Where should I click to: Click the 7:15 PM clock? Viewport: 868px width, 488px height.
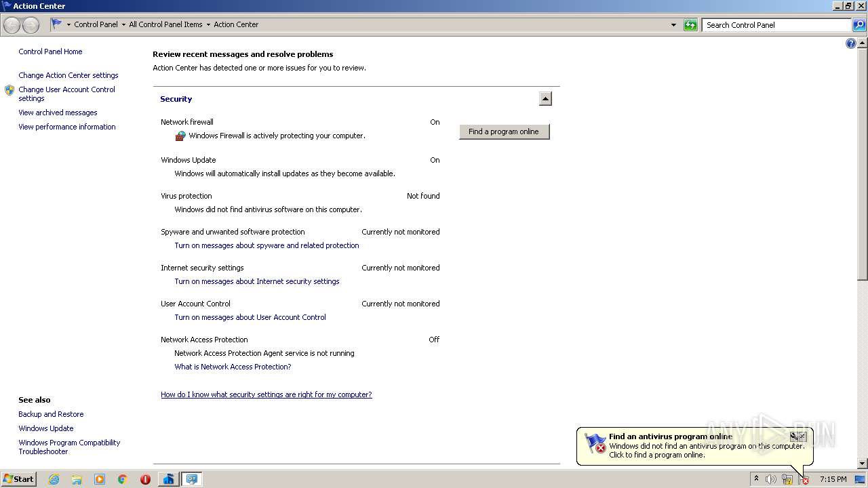click(833, 479)
